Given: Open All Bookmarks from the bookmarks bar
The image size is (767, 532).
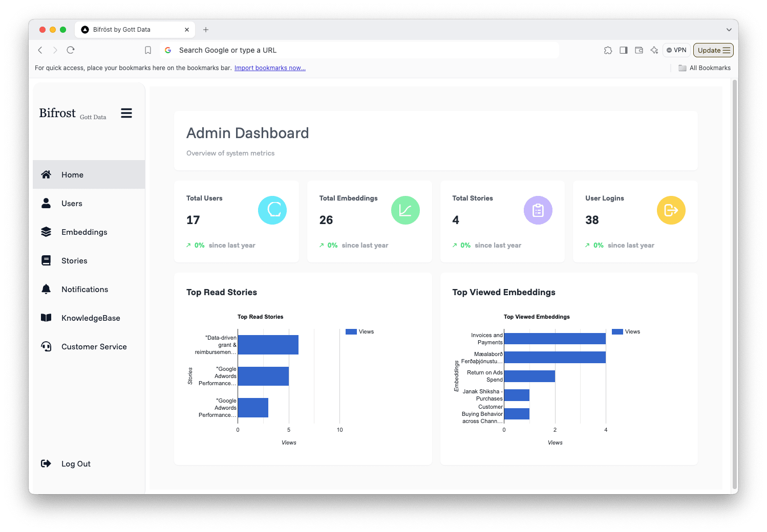Looking at the screenshot, I should (x=705, y=68).
